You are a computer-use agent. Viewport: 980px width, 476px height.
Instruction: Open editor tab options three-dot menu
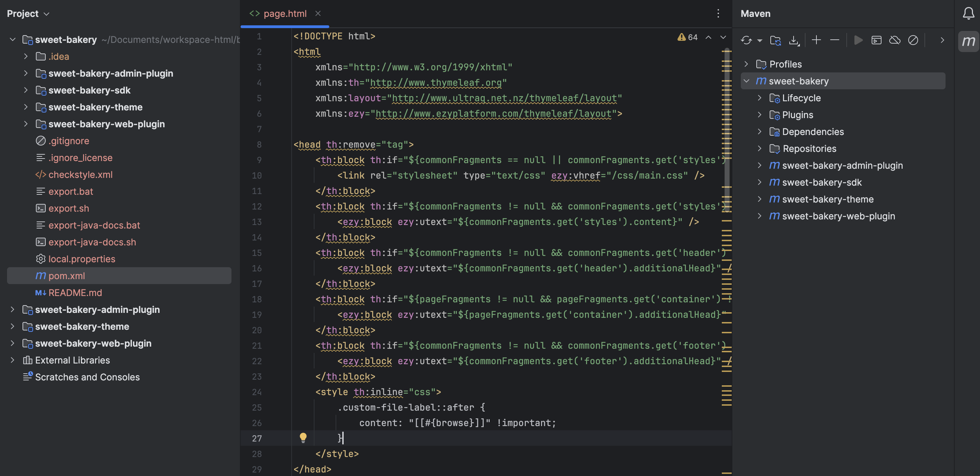coord(718,14)
